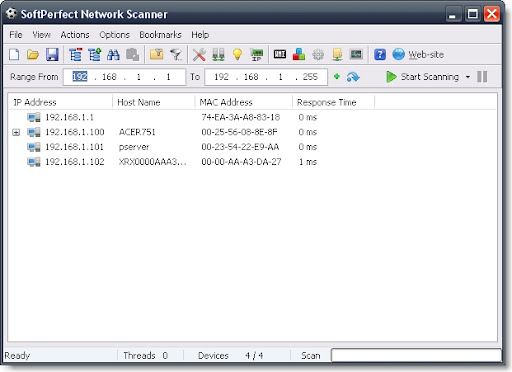The width and height of the screenshot is (512, 372).
Task: Sort by Host Name column header
Action: pyautogui.click(x=154, y=102)
